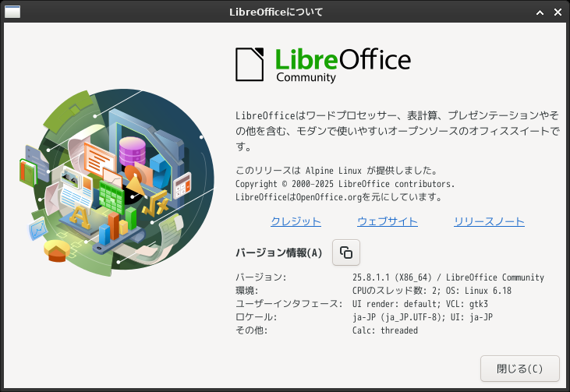Click the Copyright 2000-2025 LibreOffice contributors text
Screen dimensions: 570x392
pyautogui.click(x=345, y=184)
